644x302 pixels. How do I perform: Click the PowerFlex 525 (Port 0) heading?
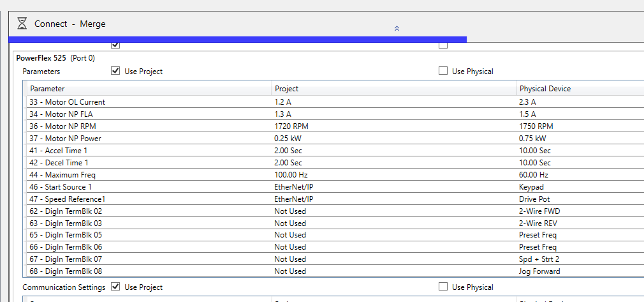pos(55,58)
